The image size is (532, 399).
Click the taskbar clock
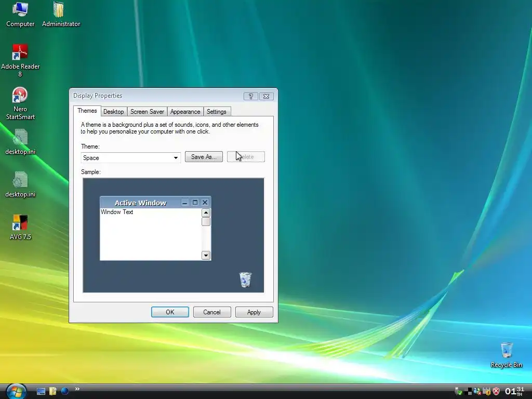[x=514, y=391]
